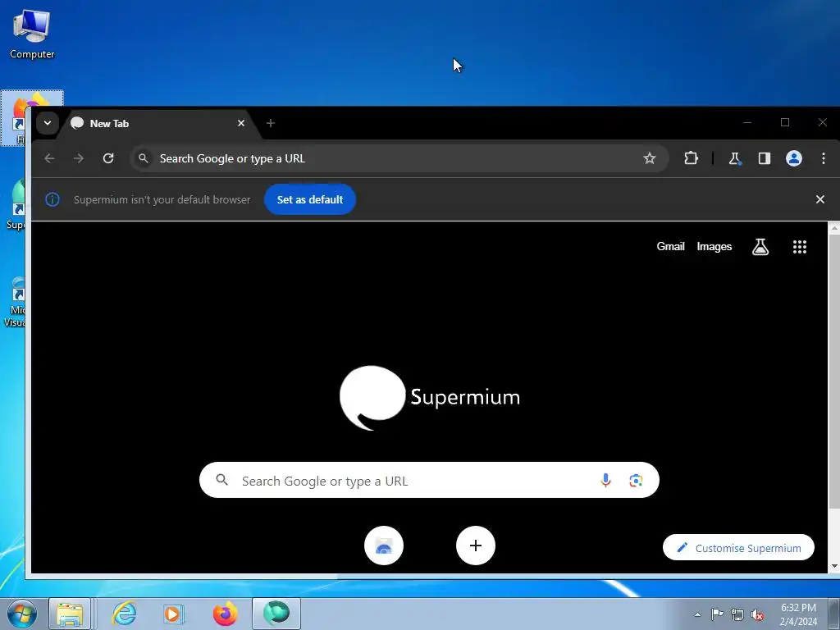The width and height of the screenshot is (840, 630).
Task: Click the Show desktop strip
Action: pos(834,614)
